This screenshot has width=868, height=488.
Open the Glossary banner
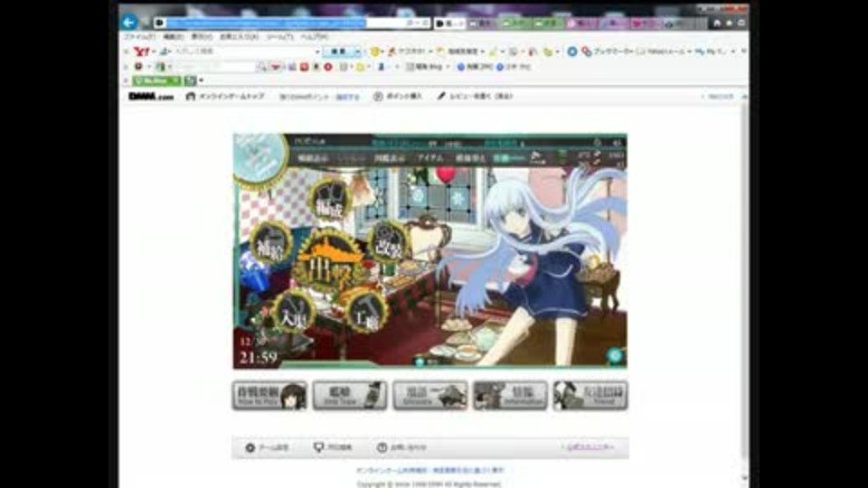(430, 396)
